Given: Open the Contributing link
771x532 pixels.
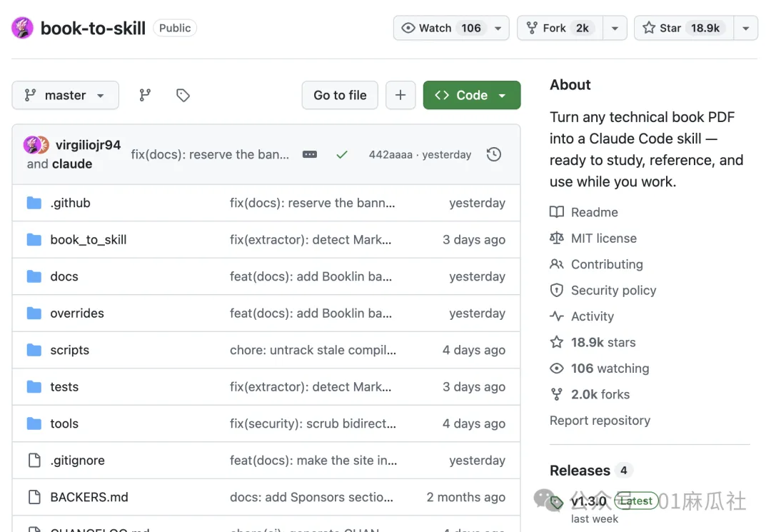Looking at the screenshot, I should tap(596, 264).
